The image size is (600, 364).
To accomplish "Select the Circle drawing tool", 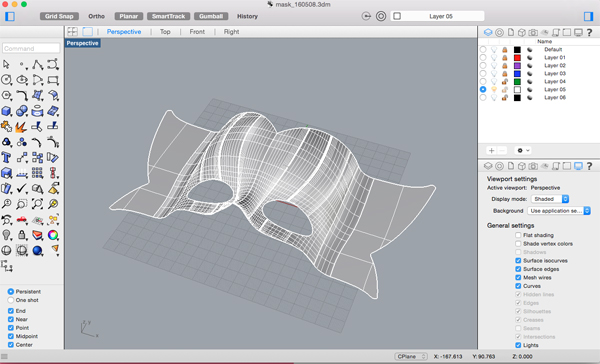I will [6, 80].
